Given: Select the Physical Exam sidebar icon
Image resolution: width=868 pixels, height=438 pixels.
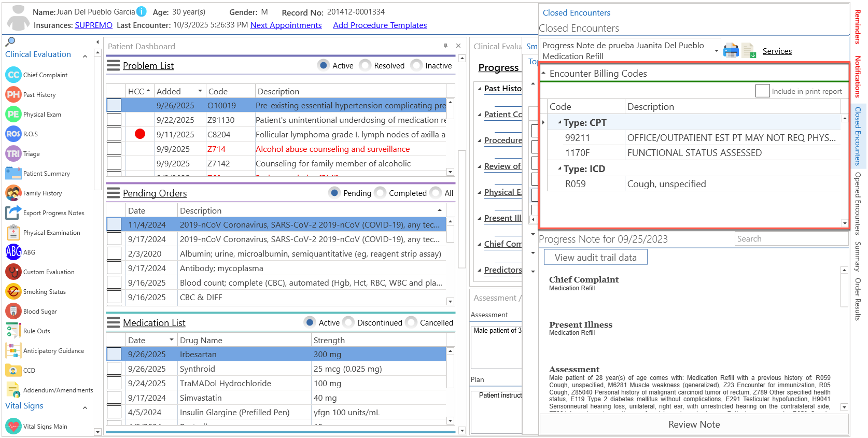Looking at the screenshot, I should [13, 114].
